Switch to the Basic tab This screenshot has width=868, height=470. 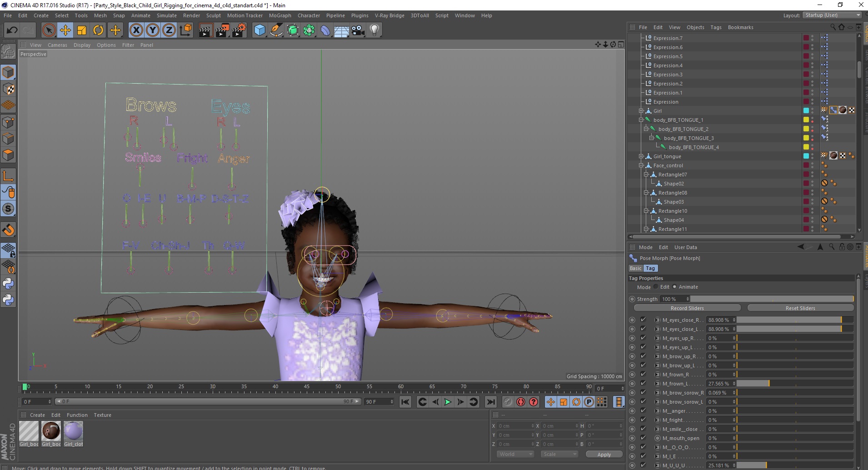[x=635, y=268]
